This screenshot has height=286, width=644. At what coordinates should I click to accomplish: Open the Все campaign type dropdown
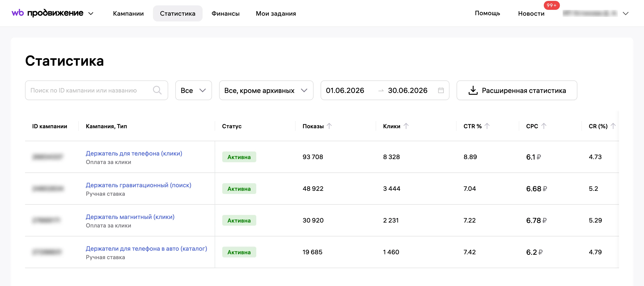coord(193,90)
